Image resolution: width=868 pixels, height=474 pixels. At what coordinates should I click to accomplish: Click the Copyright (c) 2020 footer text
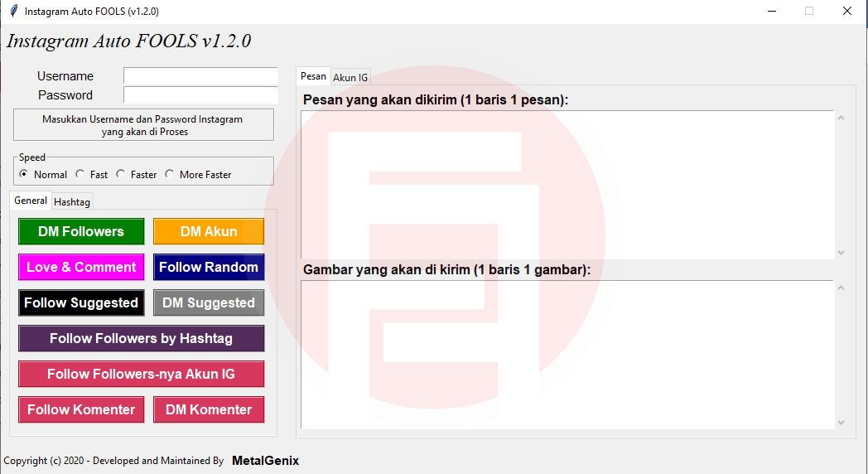113,460
